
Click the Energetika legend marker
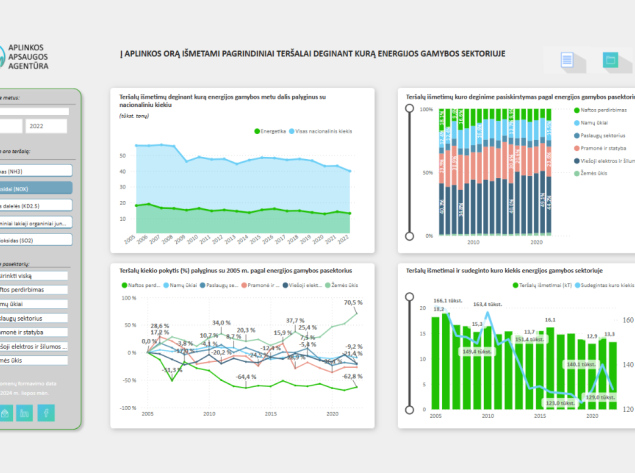[257, 131]
